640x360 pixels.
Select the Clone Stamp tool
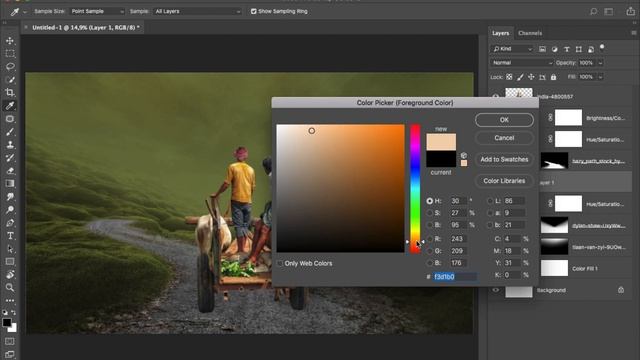click(10, 145)
